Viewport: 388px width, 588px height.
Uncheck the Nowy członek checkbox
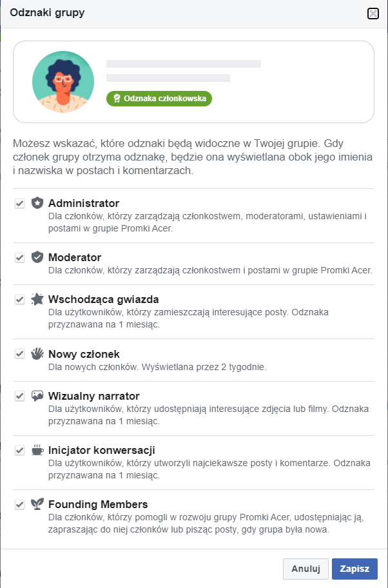click(x=19, y=353)
